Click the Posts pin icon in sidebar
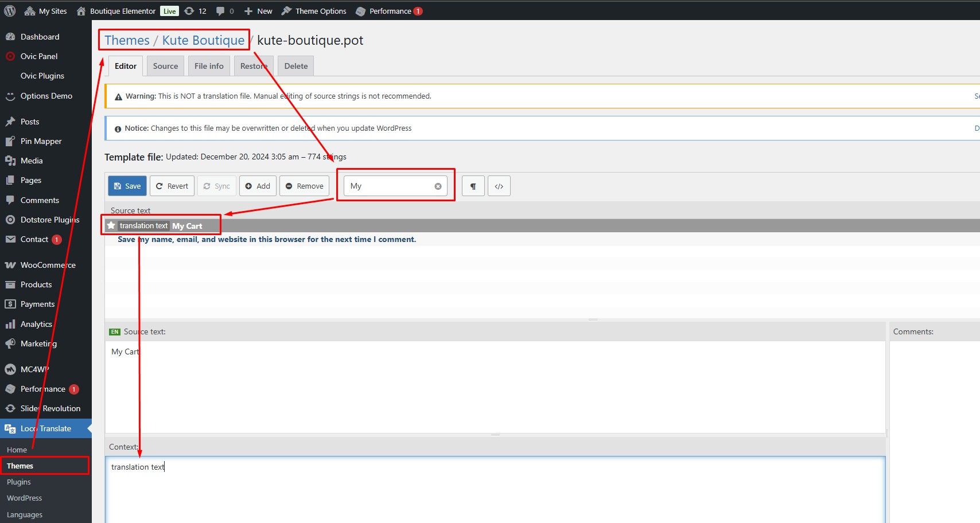 (x=10, y=122)
